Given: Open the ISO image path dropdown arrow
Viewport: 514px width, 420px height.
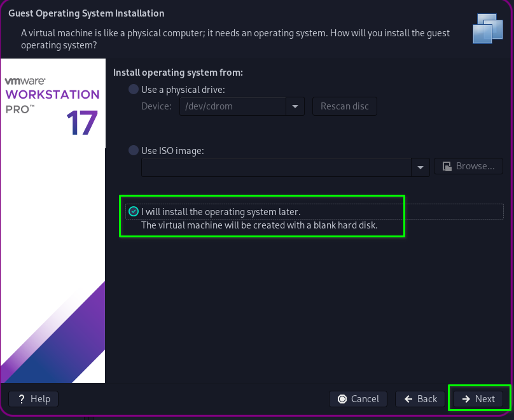Looking at the screenshot, I should click(x=420, y=167).
